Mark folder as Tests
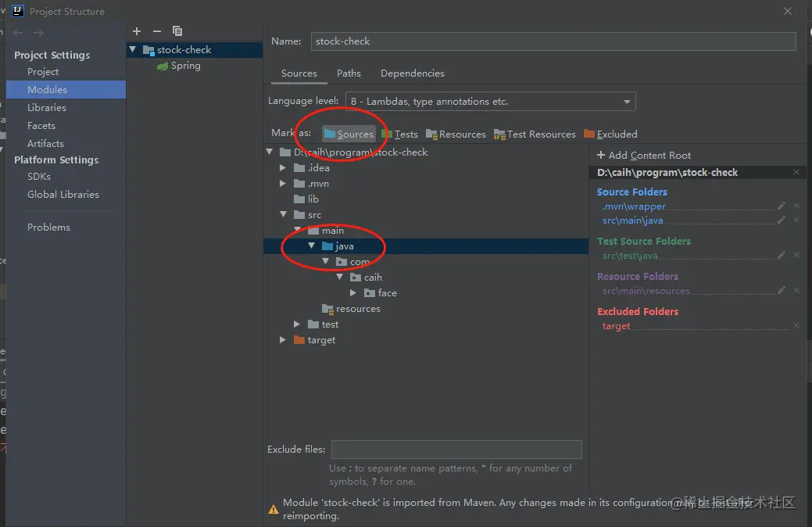The image size is (812, 527). pyautogui.click(x=400, y=134)
